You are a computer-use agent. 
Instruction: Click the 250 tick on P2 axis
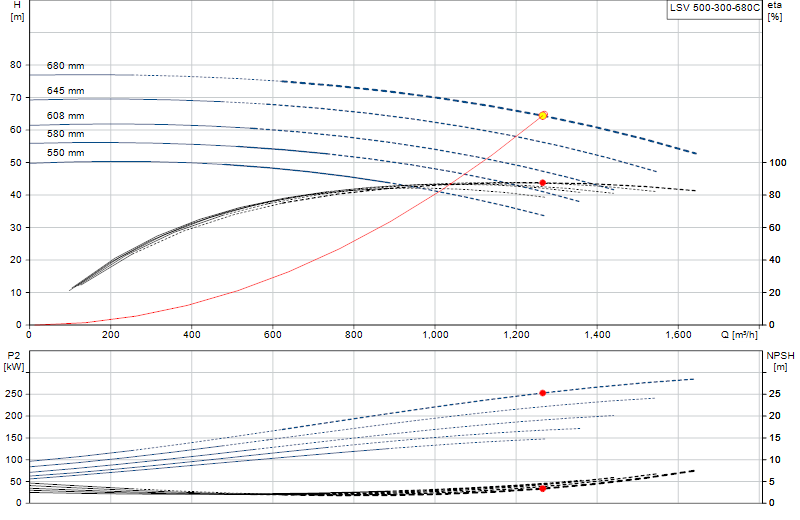[14, 394]
